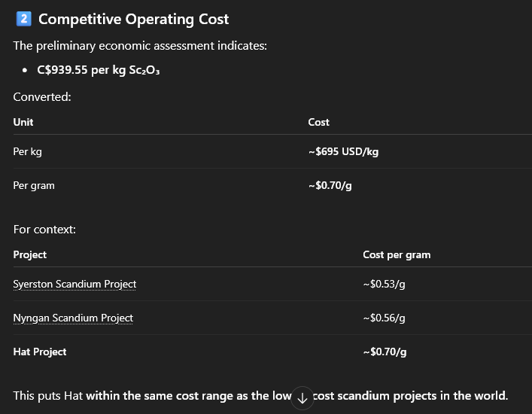532x414 pixels.
Task: Click the Hat Project row label
Action: click(x=40, y=352)
